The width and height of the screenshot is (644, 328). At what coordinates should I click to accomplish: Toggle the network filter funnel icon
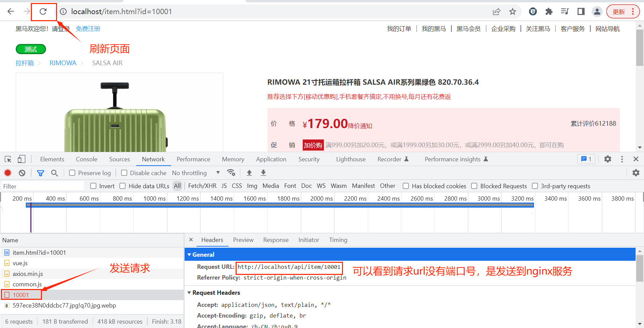pyautogui.click(x=41, y=173)
